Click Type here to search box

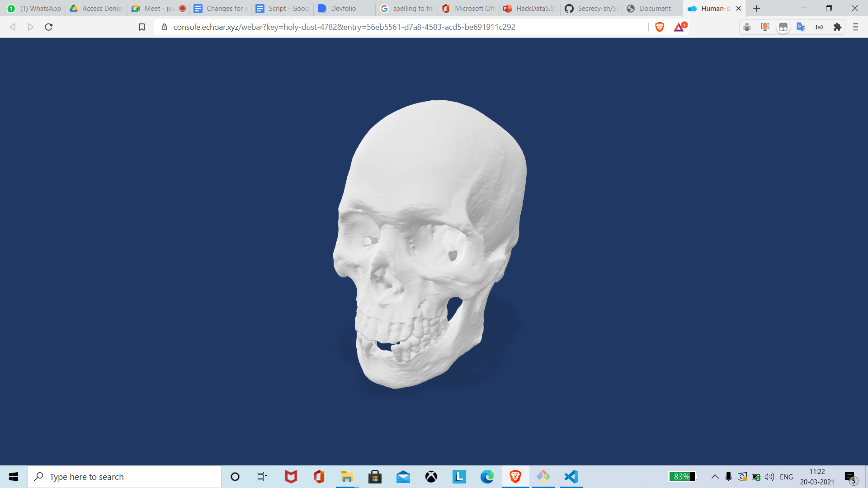(x=124, y=477)
